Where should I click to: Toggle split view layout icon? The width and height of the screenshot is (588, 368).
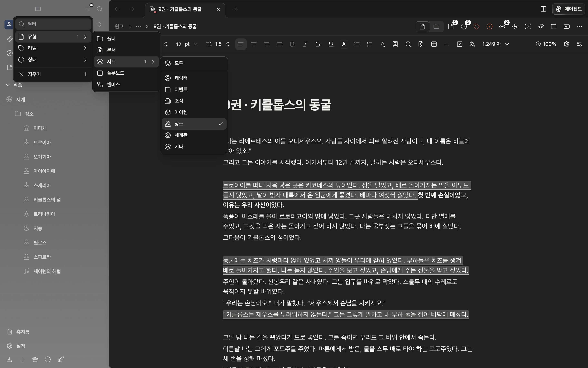pos(543,9)
